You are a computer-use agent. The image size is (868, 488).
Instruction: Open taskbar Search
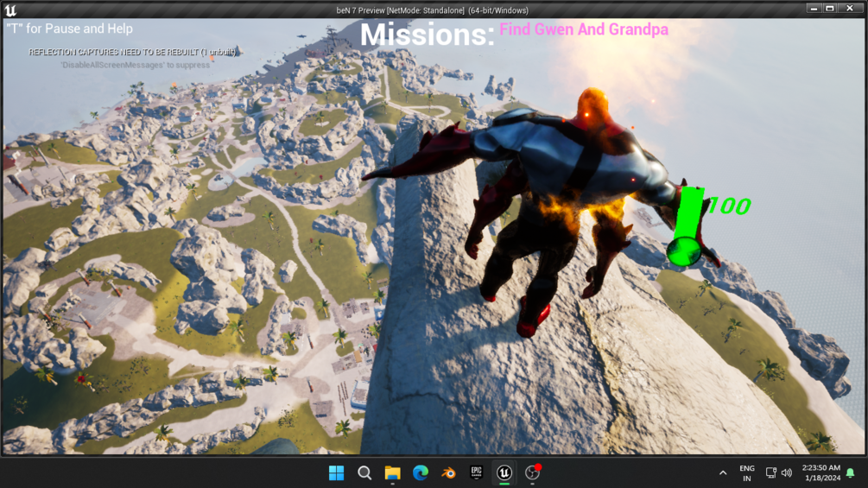364,473
